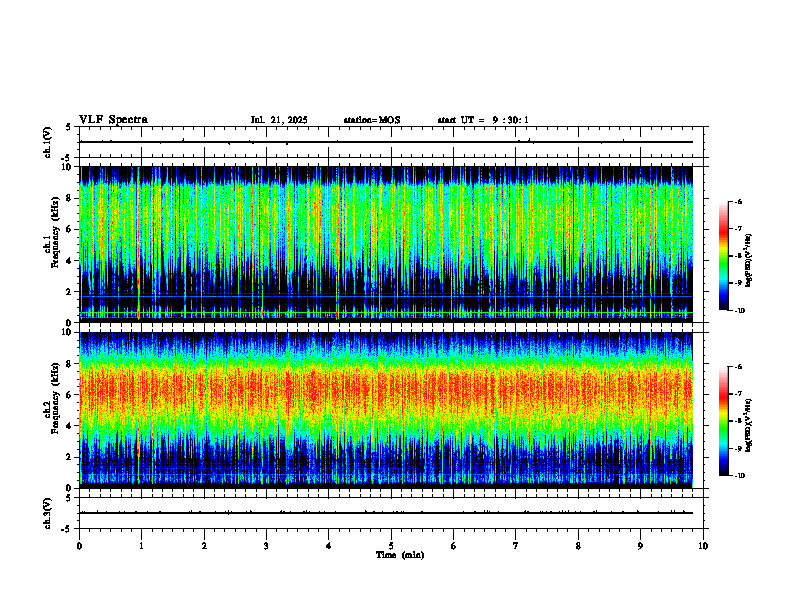Click time axis tick label "8"
The width and height of the screenshot is (792, 612).
[x=578, y=546]
